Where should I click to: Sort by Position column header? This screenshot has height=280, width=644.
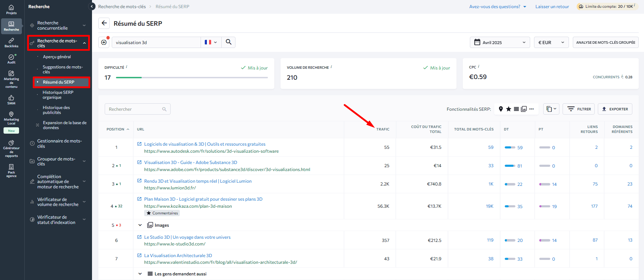coord(118,129)
